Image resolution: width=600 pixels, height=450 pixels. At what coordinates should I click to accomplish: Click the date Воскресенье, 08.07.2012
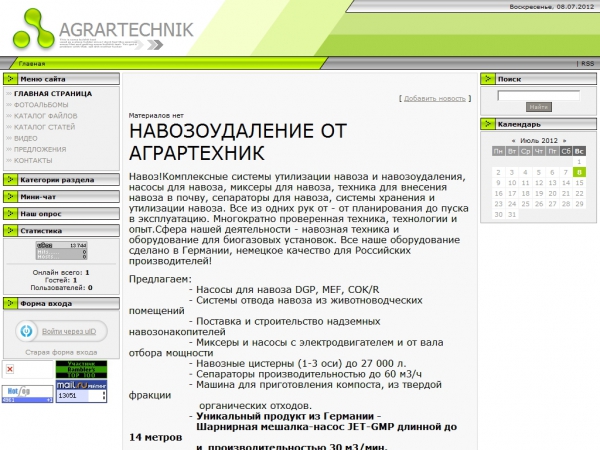[551, 7]
